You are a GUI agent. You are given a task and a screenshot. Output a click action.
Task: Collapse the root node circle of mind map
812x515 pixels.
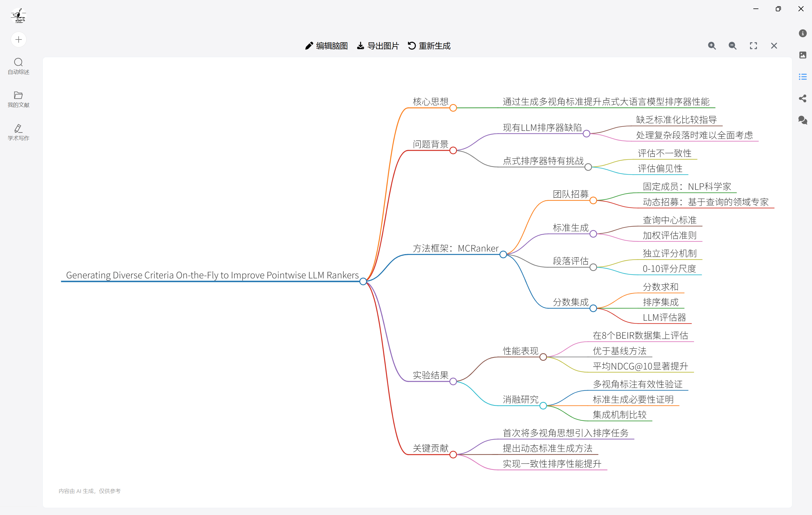click(363, 281)
